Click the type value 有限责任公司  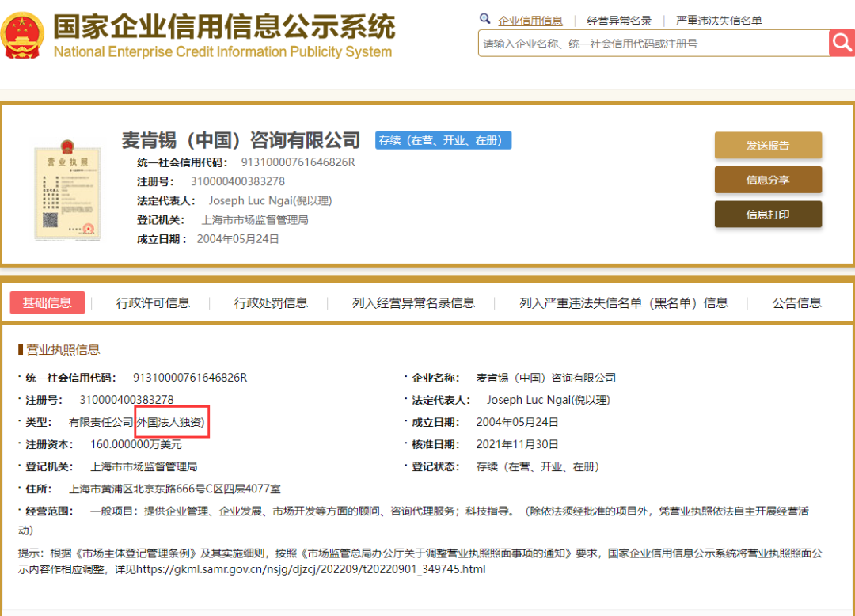coord(101,422)
